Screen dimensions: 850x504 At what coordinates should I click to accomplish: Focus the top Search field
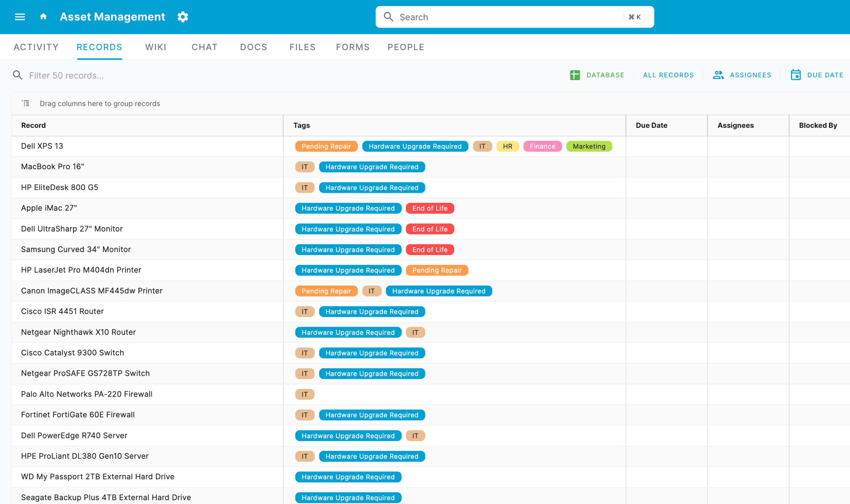tap(514, 17)
